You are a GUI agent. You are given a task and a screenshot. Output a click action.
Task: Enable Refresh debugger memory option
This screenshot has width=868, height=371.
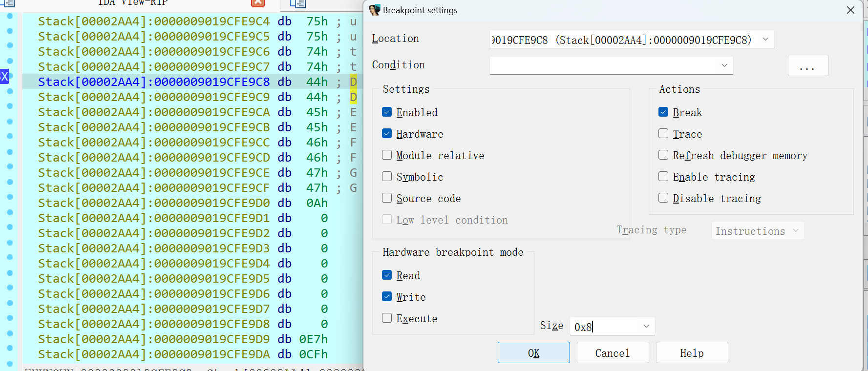point(663,155)
